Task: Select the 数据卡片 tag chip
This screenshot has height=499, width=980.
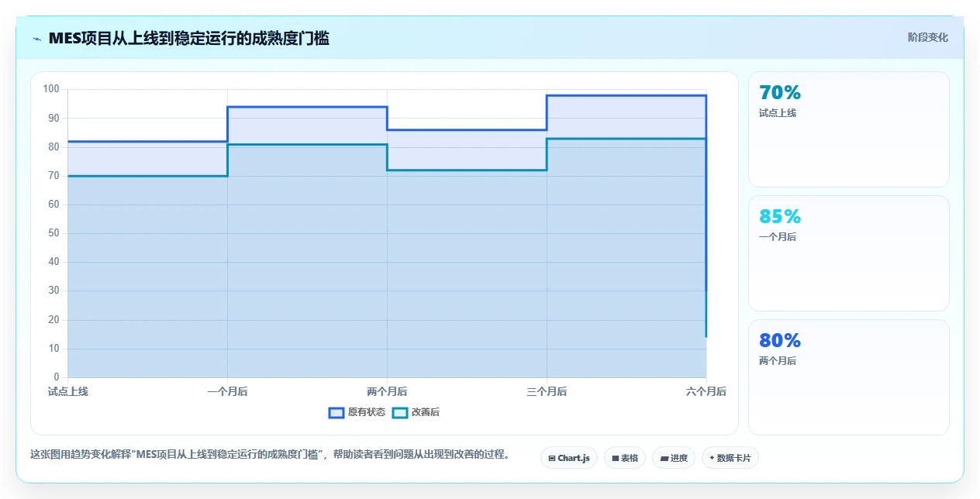Action: pos(730,458)
